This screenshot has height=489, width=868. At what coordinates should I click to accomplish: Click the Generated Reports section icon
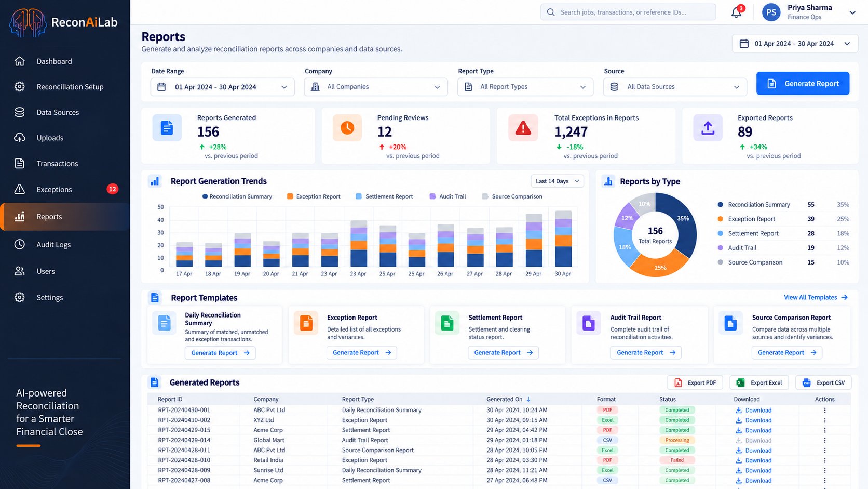[154, 382]
